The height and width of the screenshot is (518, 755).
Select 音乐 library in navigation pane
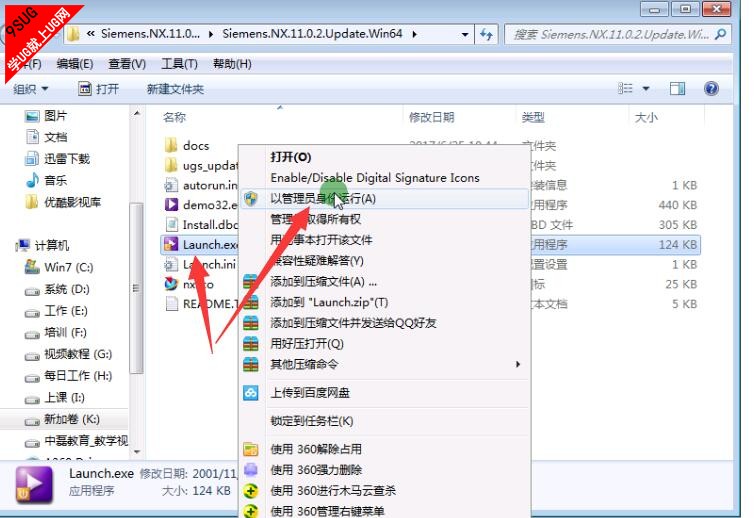pos(46,180)
